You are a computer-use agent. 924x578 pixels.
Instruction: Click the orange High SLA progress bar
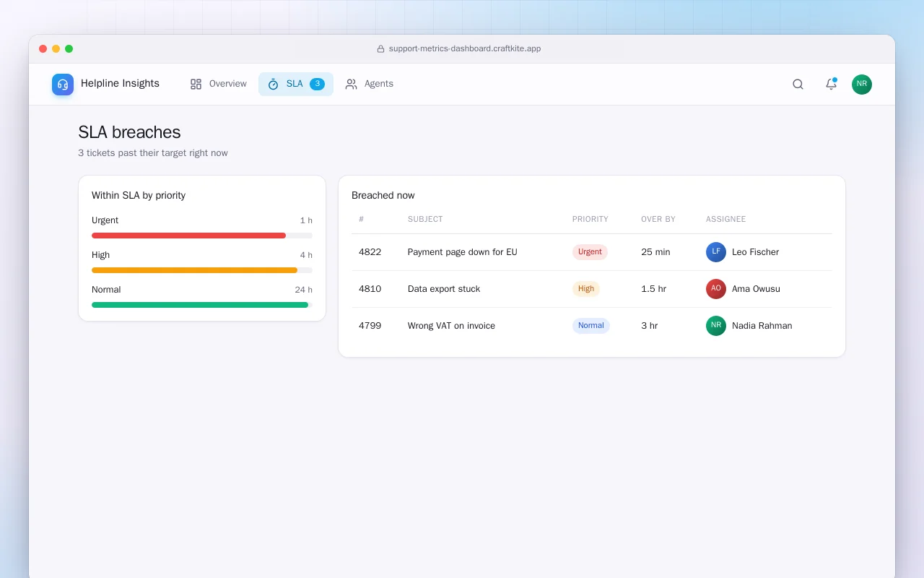pos(195,270)
